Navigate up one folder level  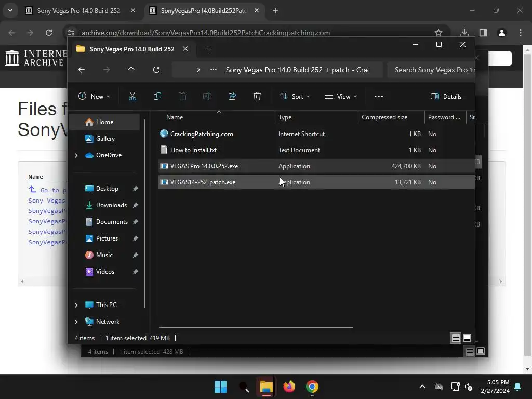pyautogui.click(x=131, y=70)
